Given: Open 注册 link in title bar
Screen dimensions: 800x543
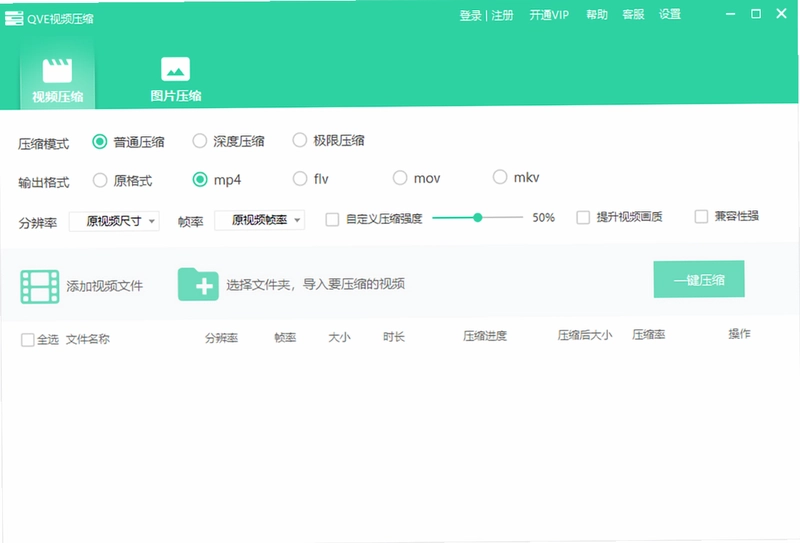Looking at the screenshot, I should click(x=502, y=15).
